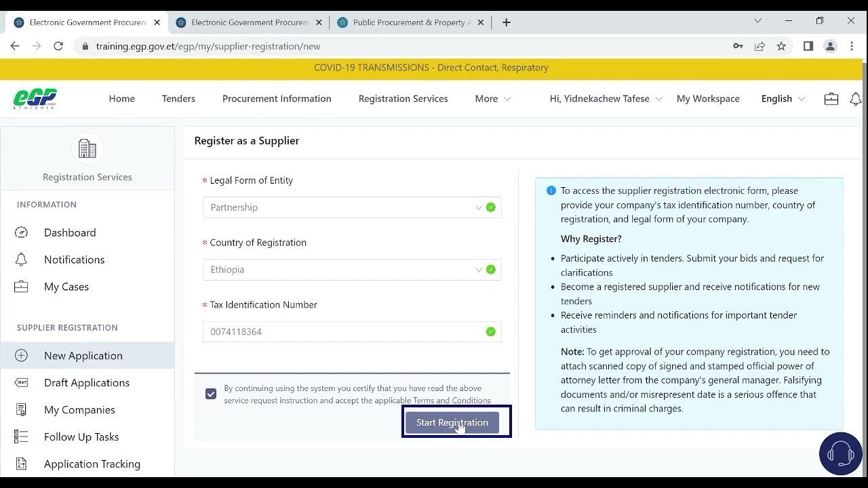The height and width of the screenshot is (488, 868).
Task: Click the Notifications bell sidebar icon
Action: (x=22, y=260)
